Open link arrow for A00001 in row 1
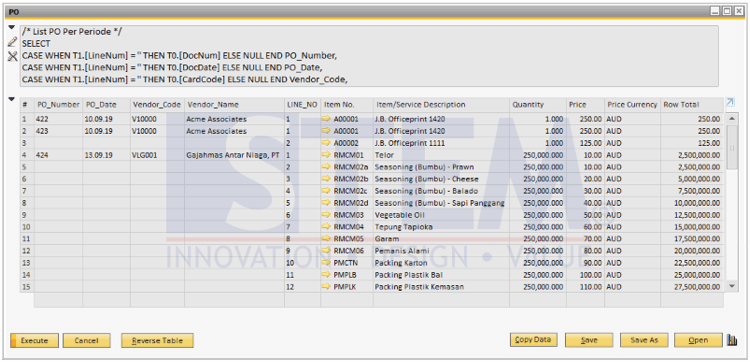750x362 pixels. 327,119
